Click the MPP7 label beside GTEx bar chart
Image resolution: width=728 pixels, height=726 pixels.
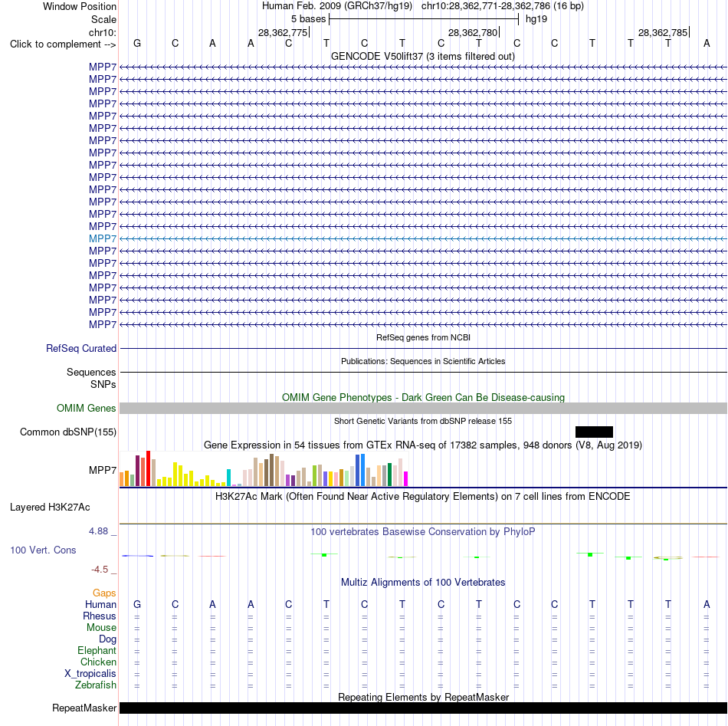103,470
